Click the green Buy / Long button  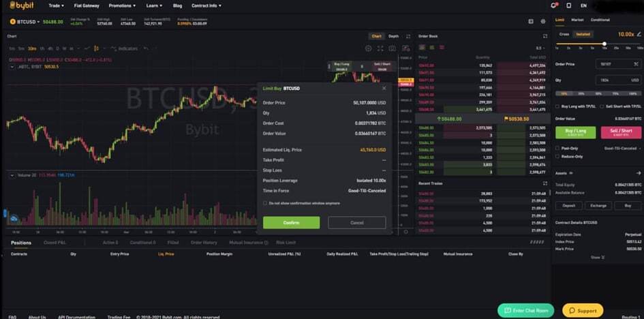pyautogui.click(x=575, y=132)
